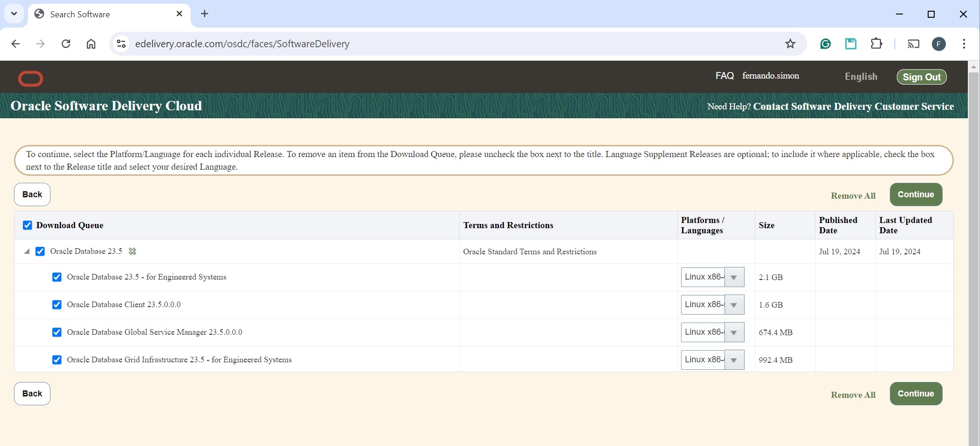
Task: Bookmark this page with the star
Action: click(790, 44)
